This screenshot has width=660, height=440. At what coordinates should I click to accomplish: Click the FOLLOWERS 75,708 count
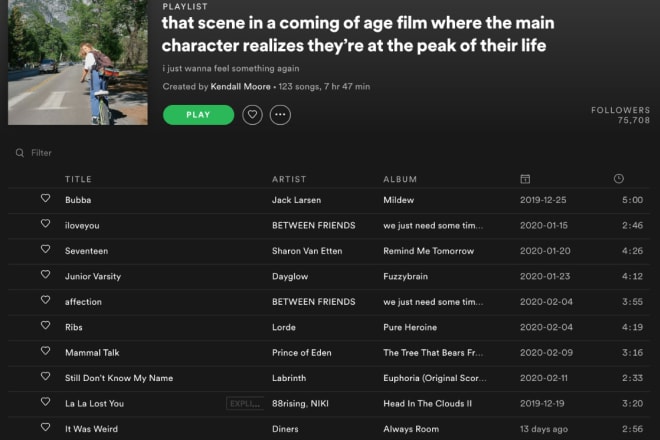click(620, 115)
